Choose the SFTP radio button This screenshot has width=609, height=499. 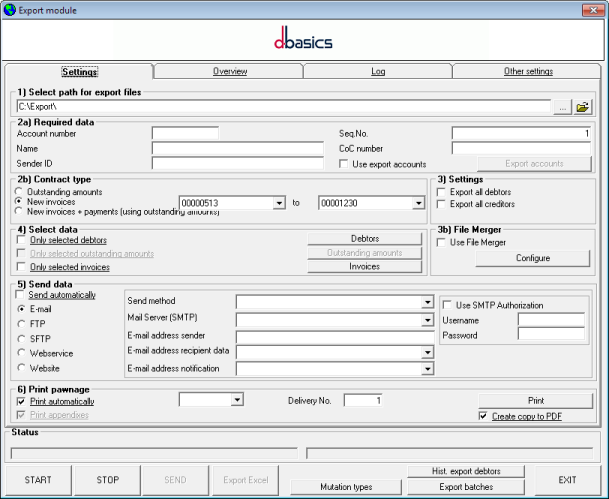pos(21,339)
